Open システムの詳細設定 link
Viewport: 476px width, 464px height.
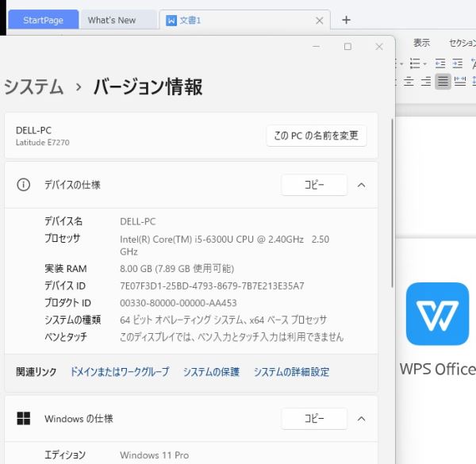click(291, 372)
